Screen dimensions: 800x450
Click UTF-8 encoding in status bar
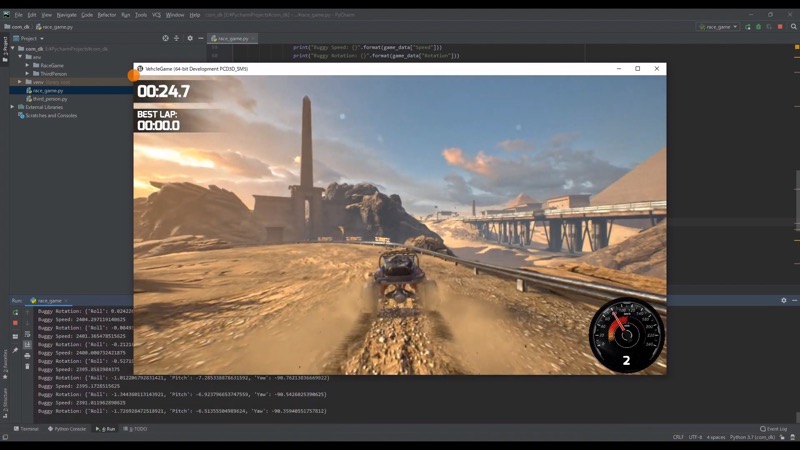(x=695, y=437)
